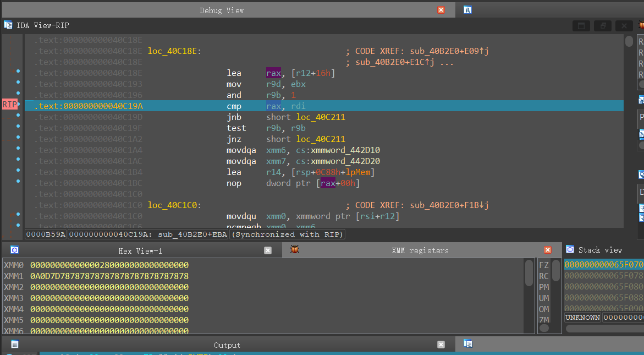The height and width of the screenshot is (355, 644).
Task: Toggle breakpoint dot at lea r14 line
Action: tap(18, 170)
